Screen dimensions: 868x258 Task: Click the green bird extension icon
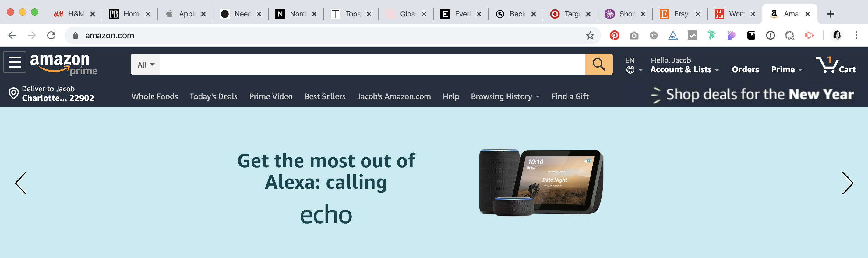click(x=712, y=35)
